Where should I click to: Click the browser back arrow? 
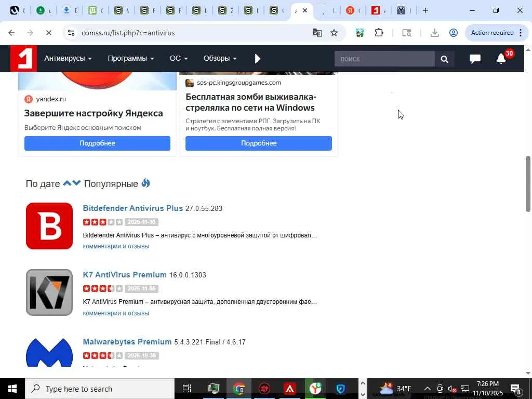[11, 33]
